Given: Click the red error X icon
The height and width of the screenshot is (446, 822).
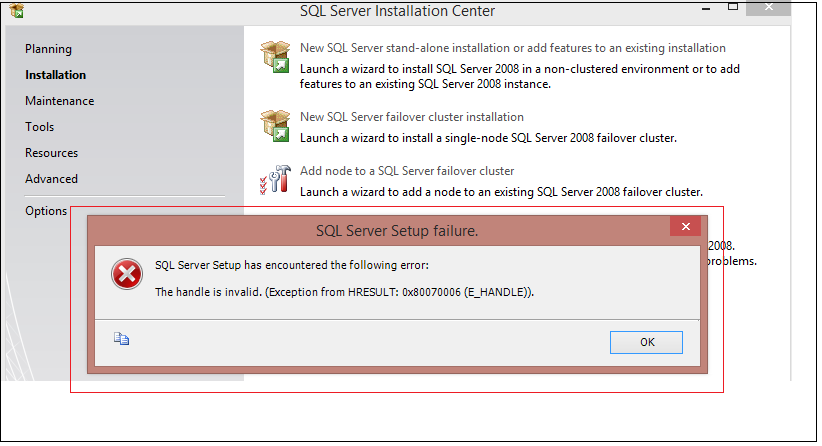Looking at the screenshot, I should pos(127,274).
